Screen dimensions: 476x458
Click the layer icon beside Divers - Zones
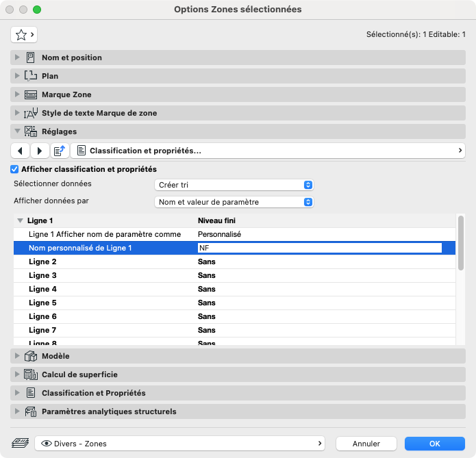click(x=21, y=443)
